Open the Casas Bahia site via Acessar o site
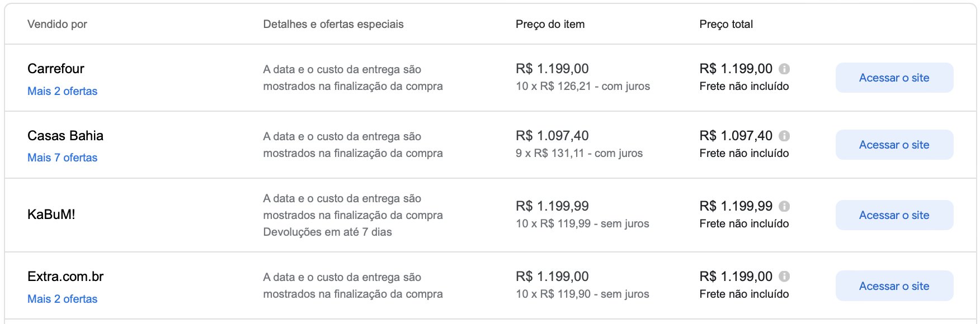The height and width of the screenshot is (324, 980). click(x=894, y=145)
